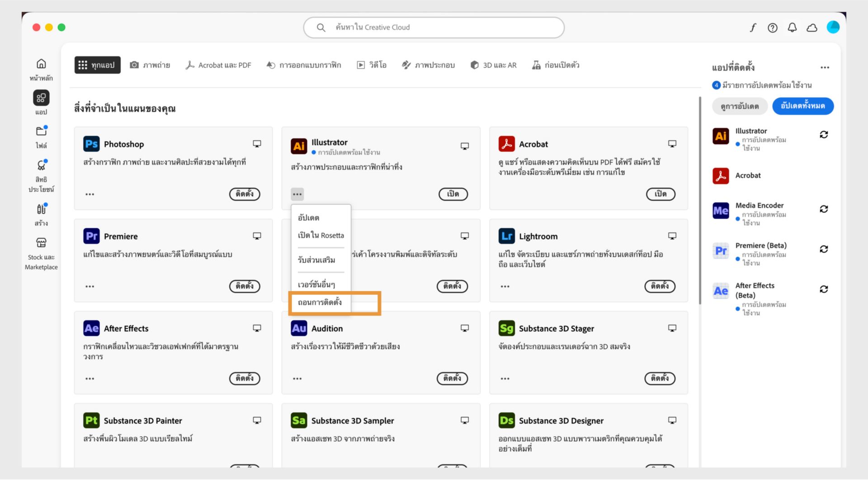Open Stock and Marketplace sidebar icon
This screenshot has width=868, height=480.
(41, 243)
